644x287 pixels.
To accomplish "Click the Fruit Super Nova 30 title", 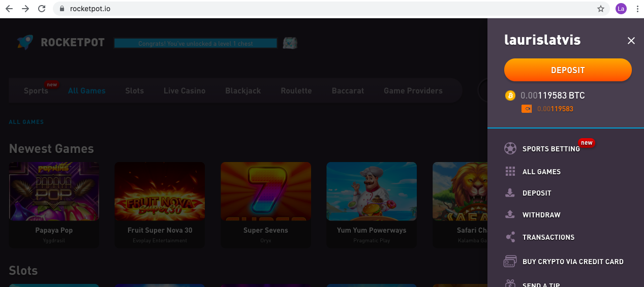I will click(160, 230).
